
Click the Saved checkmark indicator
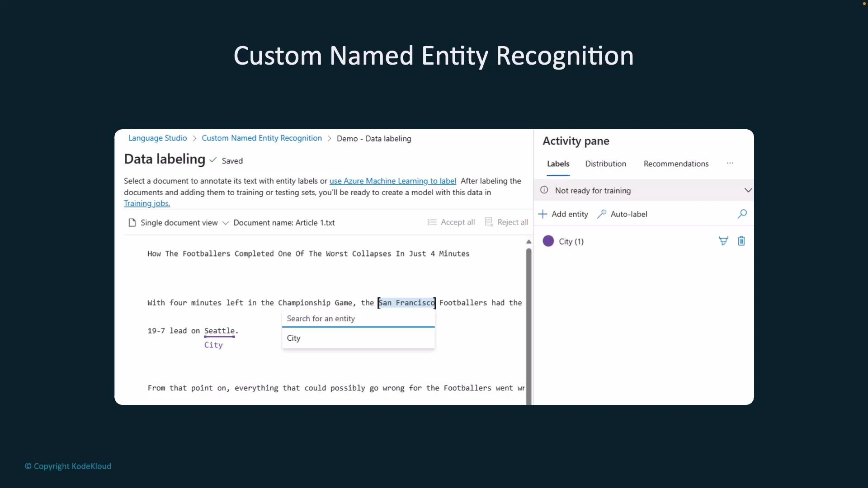(x=213, y=160)
